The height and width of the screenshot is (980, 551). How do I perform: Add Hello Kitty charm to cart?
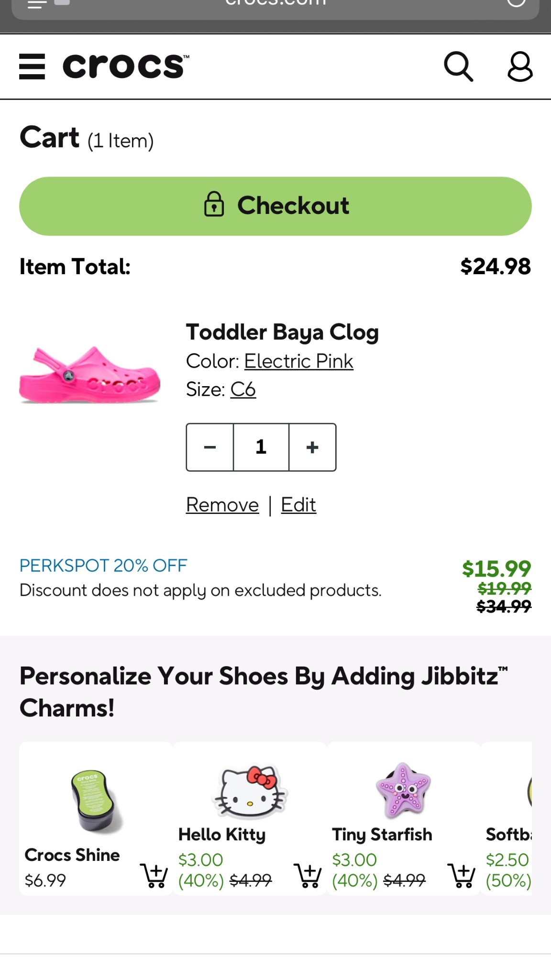307,875
